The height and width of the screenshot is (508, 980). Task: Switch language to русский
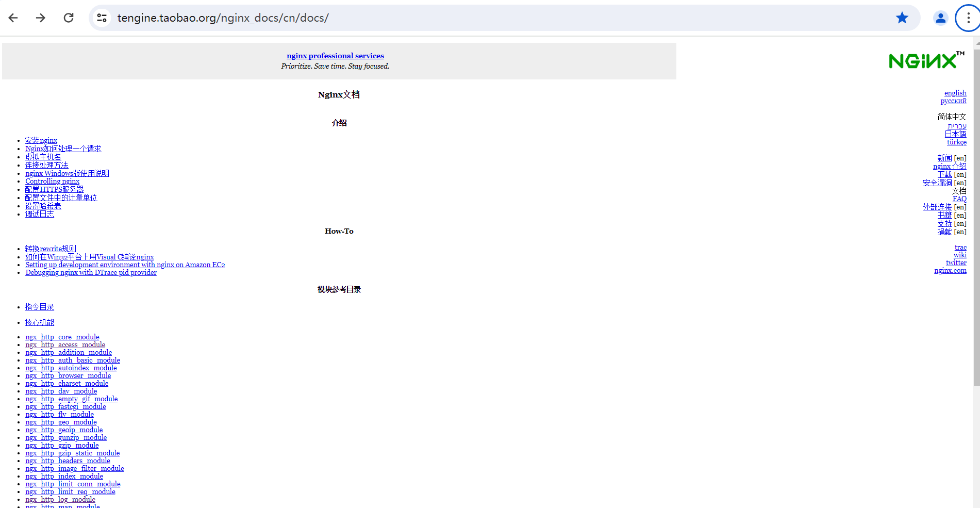(x=953, y=101)
